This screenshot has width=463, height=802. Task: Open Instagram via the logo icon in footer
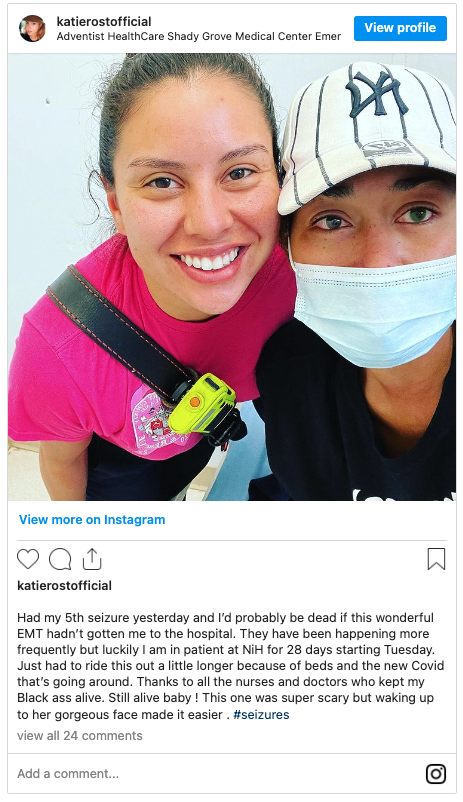[436, 774]
